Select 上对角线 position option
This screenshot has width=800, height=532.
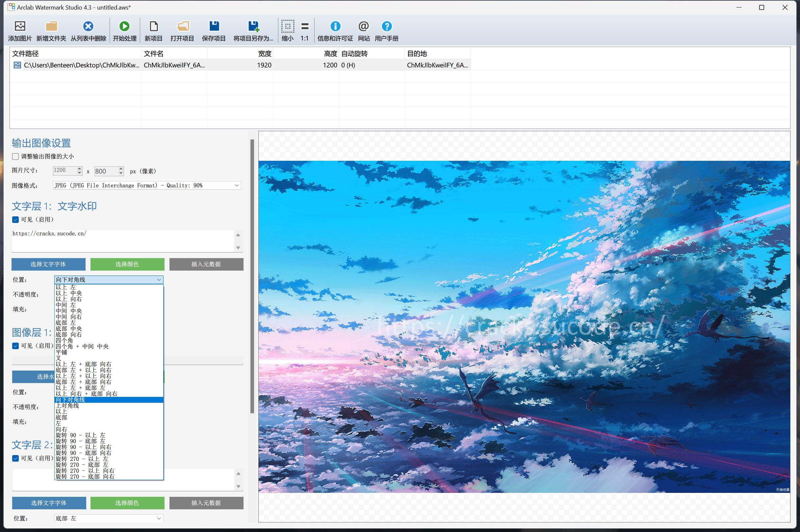pos(109,405)
